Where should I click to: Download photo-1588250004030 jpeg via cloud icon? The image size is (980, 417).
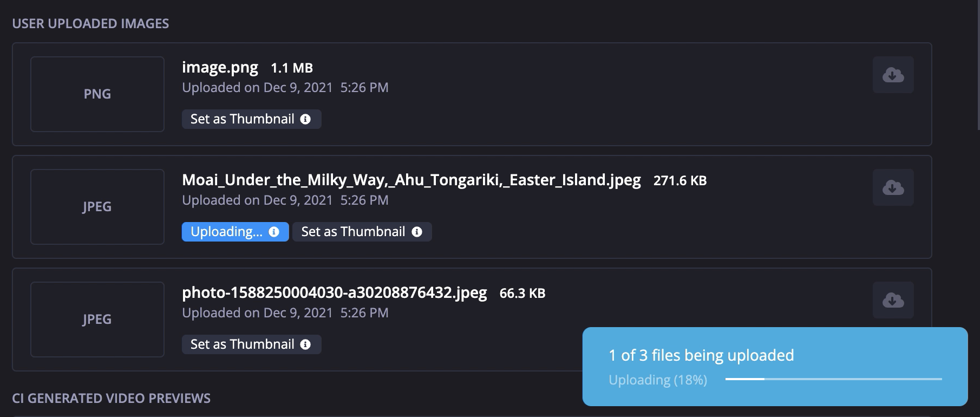[893, 300]
